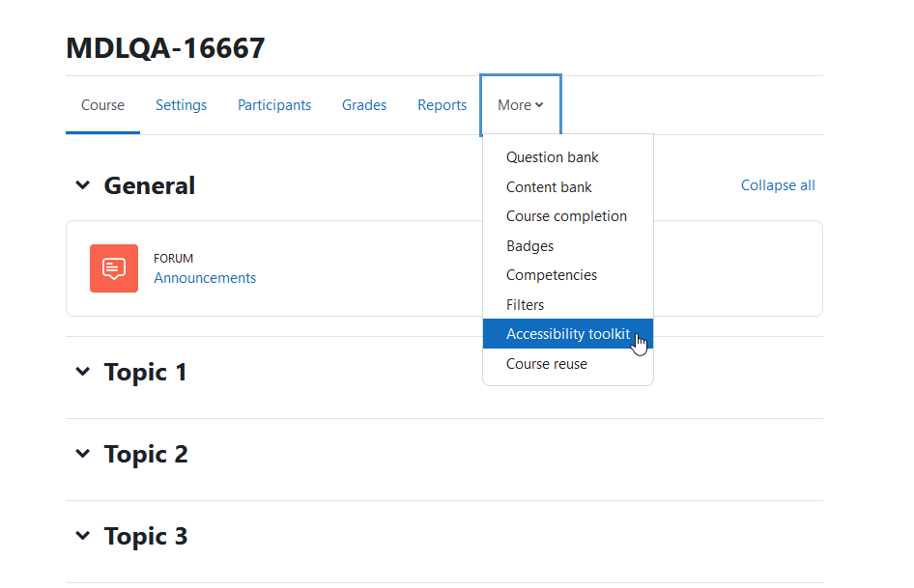
Task: Collapse the Topic 1 section chevron
Action: (83, 371)
